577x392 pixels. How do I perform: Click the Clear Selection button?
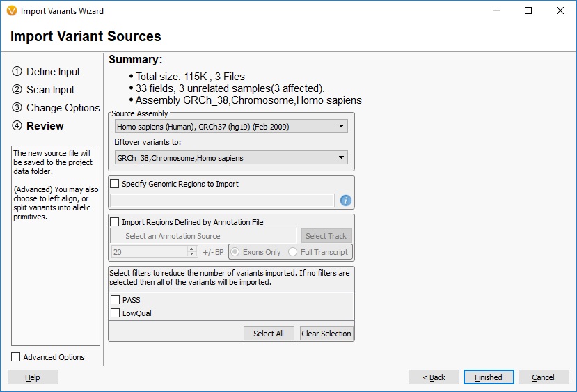tap(326, 333)
